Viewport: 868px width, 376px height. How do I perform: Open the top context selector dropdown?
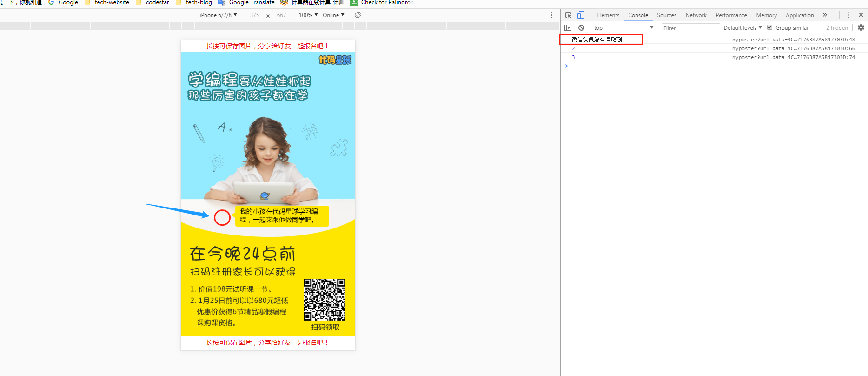pos(623,28)
